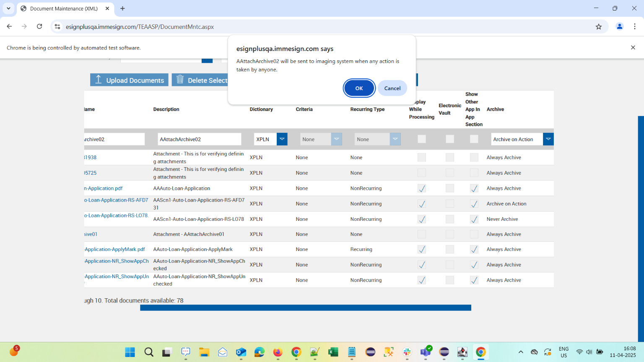The image size is (644, 362).
Task: Open the Application-NR_ShowAppCh link
Action: pos(117,261)
